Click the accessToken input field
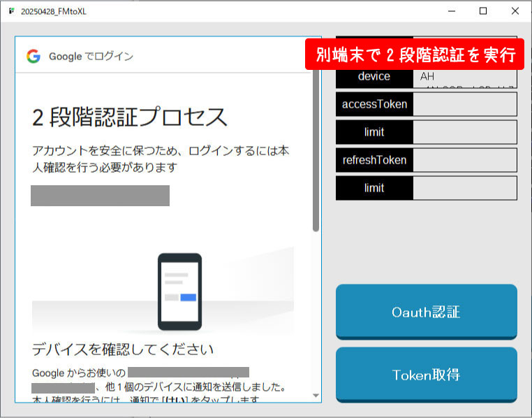 (x=465, y=104)
